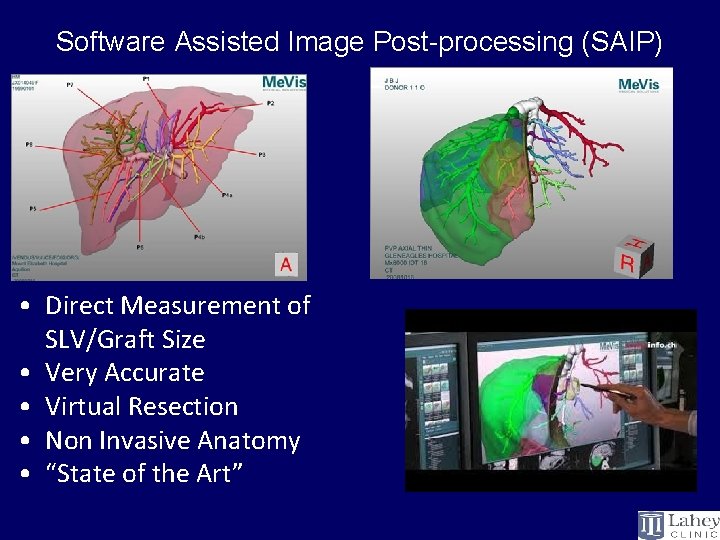The height and width of the screenshot is (540, 720).
Task: Click the P4a segment label
Action: (227, 195)
